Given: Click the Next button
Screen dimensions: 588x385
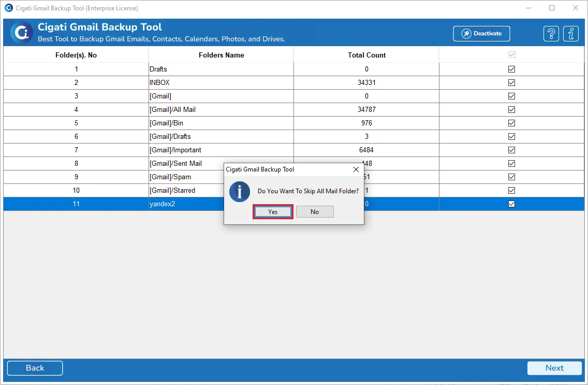Looking at the screenshot, I should click(x=554, y=368).
